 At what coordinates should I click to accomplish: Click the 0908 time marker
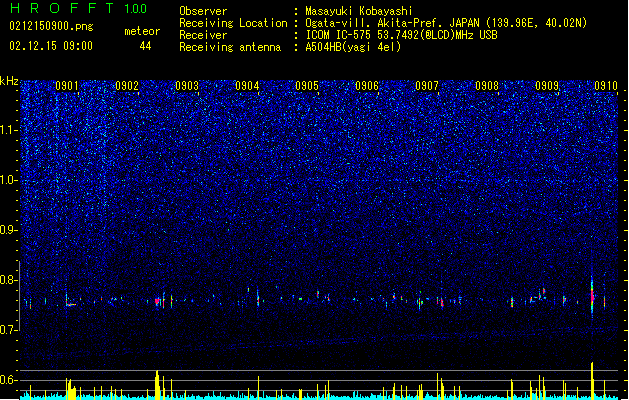click(487, 86)
